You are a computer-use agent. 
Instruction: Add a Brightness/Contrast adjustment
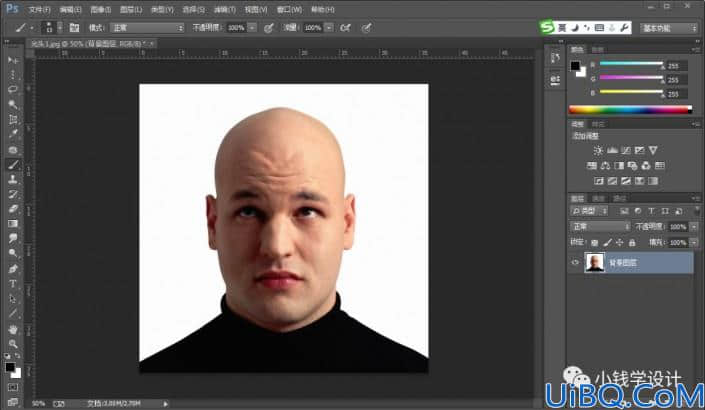tap(598, 150)
